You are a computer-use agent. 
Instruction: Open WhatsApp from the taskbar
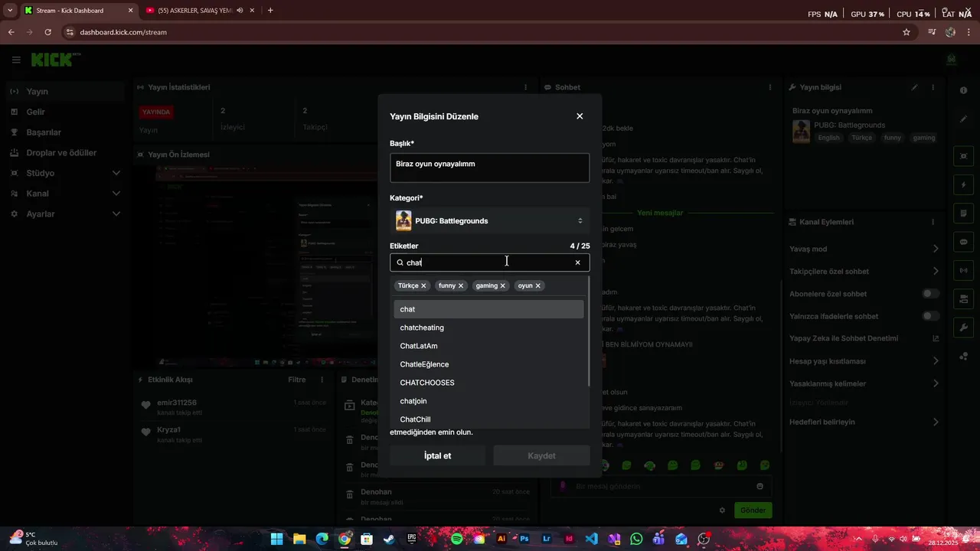click(x=636, y=539)
